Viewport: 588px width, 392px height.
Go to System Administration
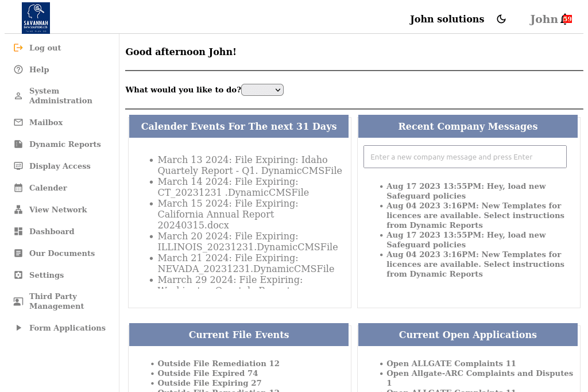tap(61, 96)
